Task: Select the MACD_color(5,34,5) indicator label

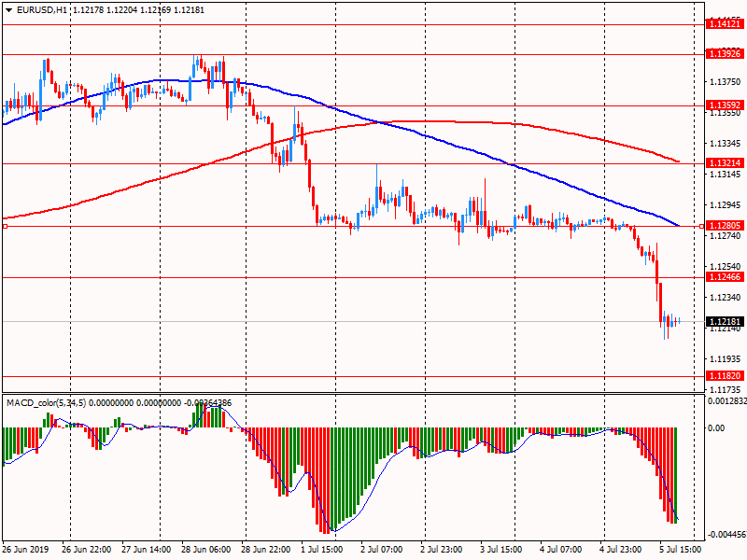Action: click(x=46, y=403)
